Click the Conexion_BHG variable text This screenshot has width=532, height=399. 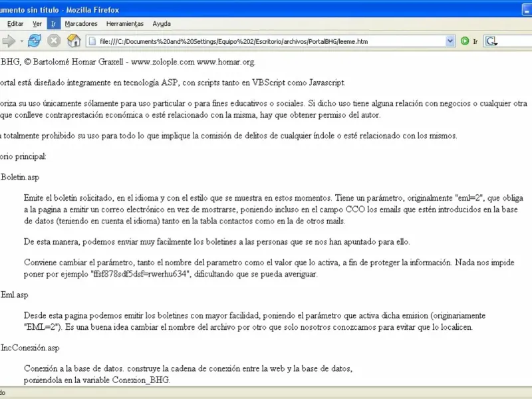tap(141, 380)
